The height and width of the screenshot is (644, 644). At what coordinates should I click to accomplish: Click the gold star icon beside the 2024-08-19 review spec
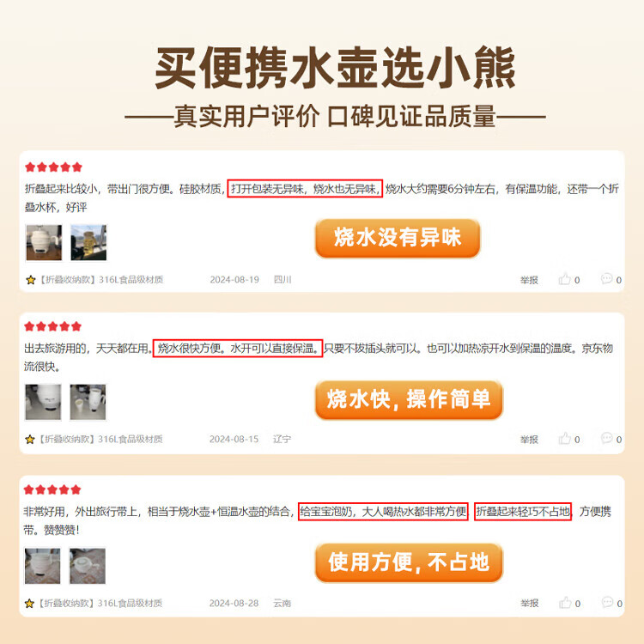(x=31, y=280)
